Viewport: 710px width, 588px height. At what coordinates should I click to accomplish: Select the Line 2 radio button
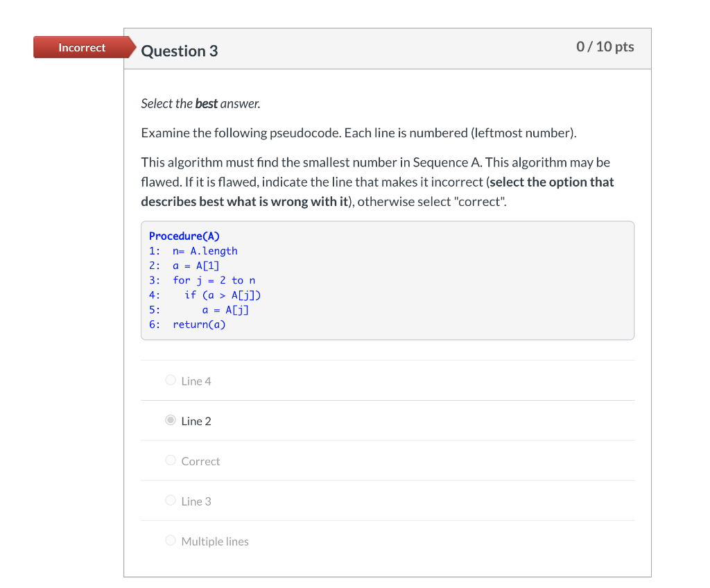pyautogui.click(x=171, y=420)
